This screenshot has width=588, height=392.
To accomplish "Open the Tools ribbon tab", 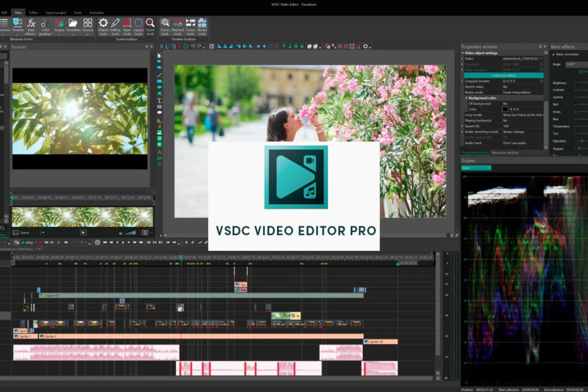I will tap(78, 13).
